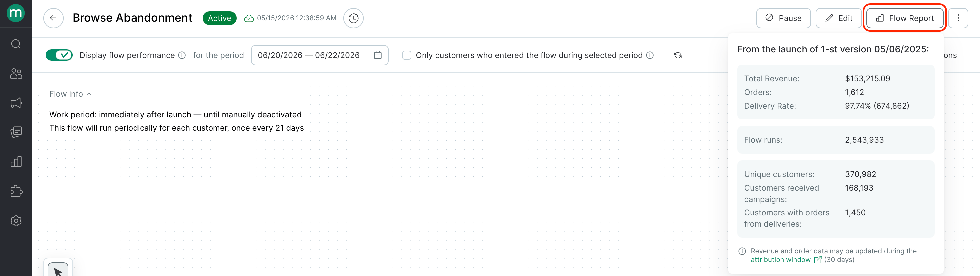Screen dimensions: 980x276
Task: Click the 'once every 21 days' line
Action: tap(177, 128)
